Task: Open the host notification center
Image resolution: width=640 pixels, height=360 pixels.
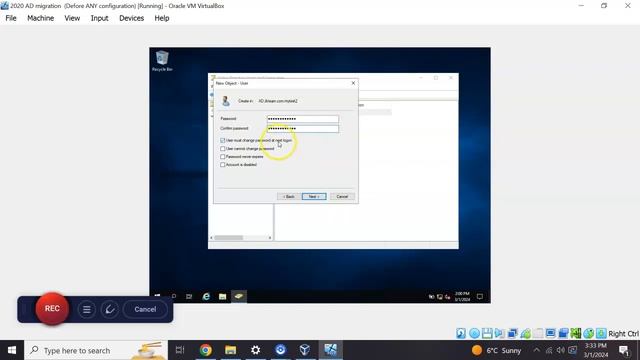Action: (624, 350)
